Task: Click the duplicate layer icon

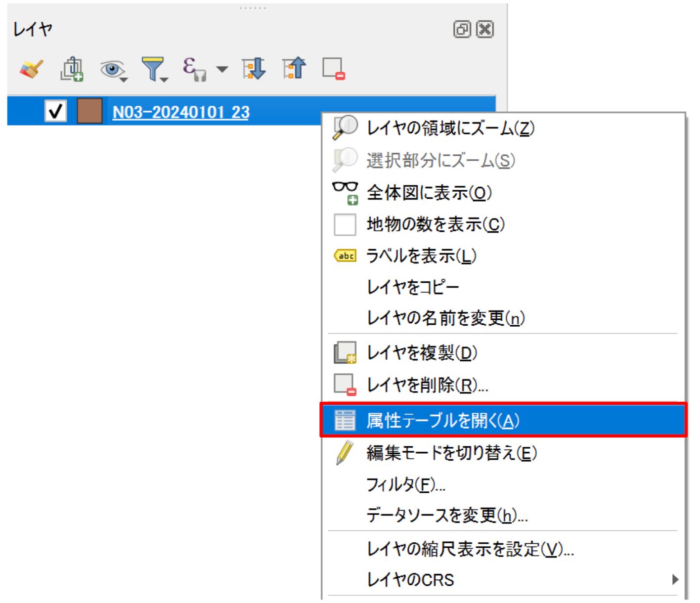Action: pyautogui.click(x=345, y=353)
